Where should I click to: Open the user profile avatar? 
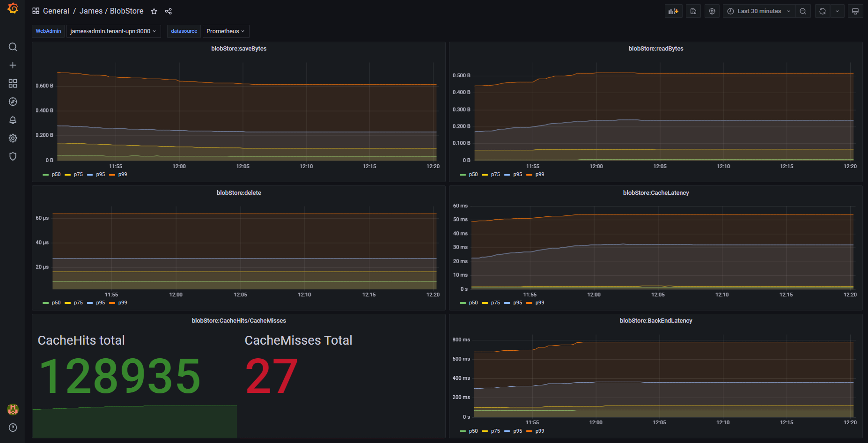pos(13,409)
